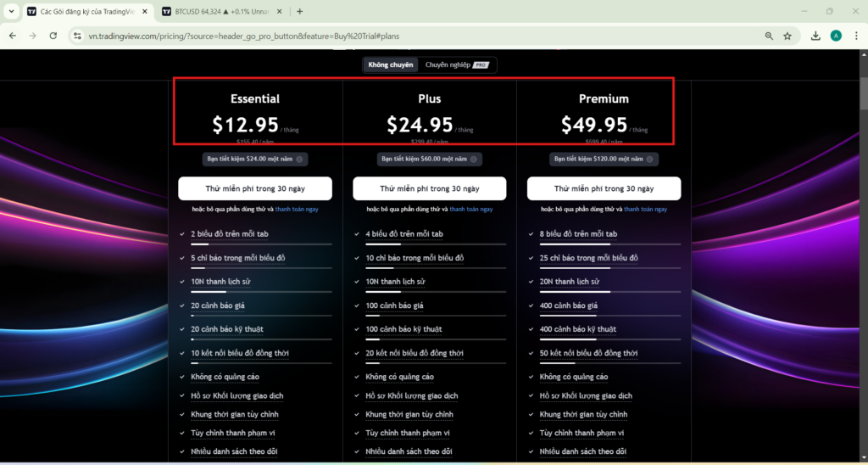The height and width of the screenshot is (465, 868).
Task: Start Premium 30-day free trial
Action: click(x=604, y=188)
